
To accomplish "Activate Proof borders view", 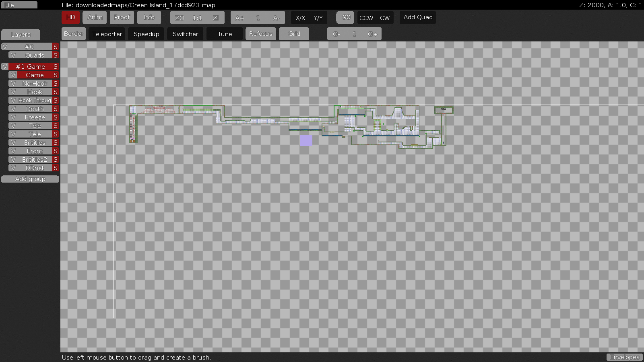I will click(x=122, y=17).
